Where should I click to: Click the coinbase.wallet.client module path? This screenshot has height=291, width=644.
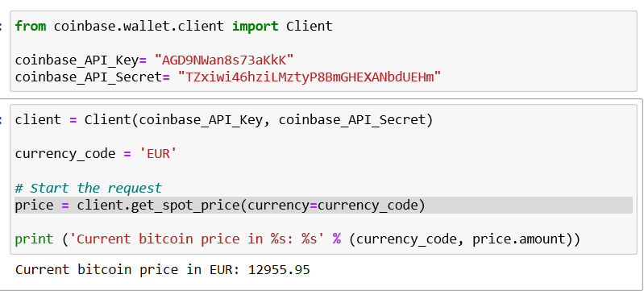139,27
